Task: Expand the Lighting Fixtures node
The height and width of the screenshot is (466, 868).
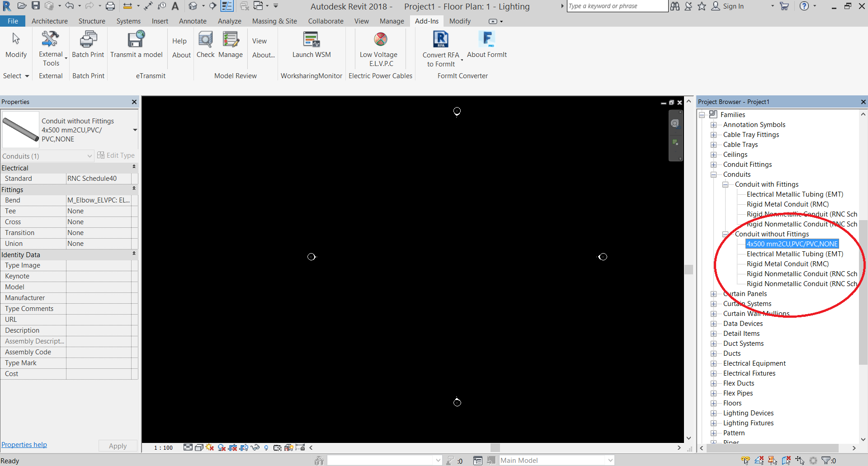Action: click(x=713, y=423)
